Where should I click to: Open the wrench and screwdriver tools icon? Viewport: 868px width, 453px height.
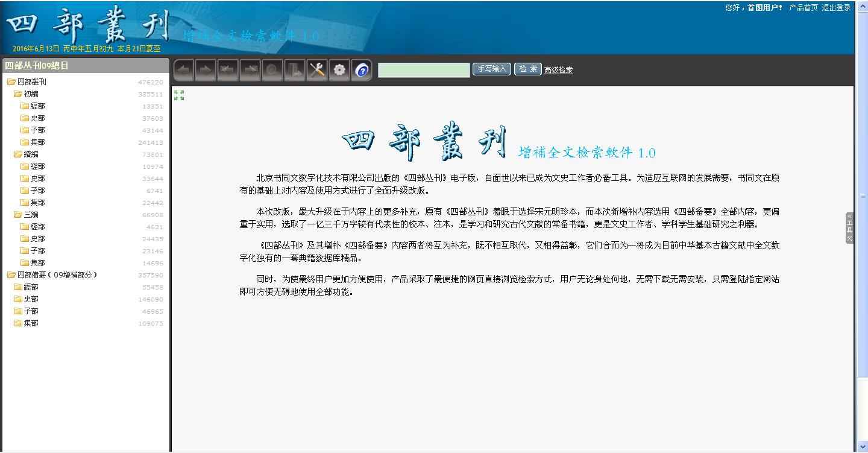(x=317, y=70)
